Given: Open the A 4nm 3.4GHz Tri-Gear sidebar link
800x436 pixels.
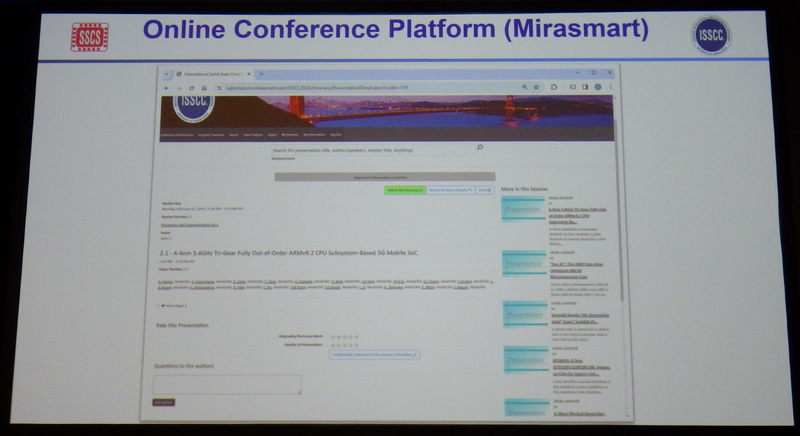Looking at the screenshot, I should 578,216.
